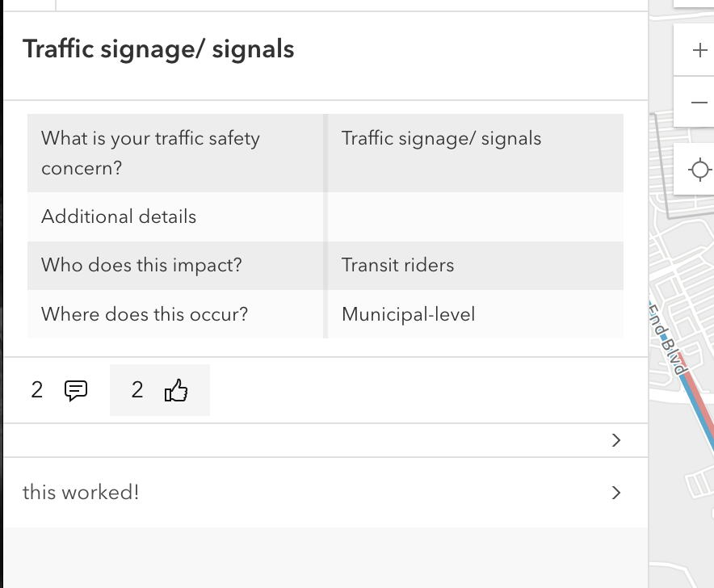Image resolution: width=714 pixels, height=588 pixels.
Task: Click the thumbs up icon
Action: click(x=176, y=390)
